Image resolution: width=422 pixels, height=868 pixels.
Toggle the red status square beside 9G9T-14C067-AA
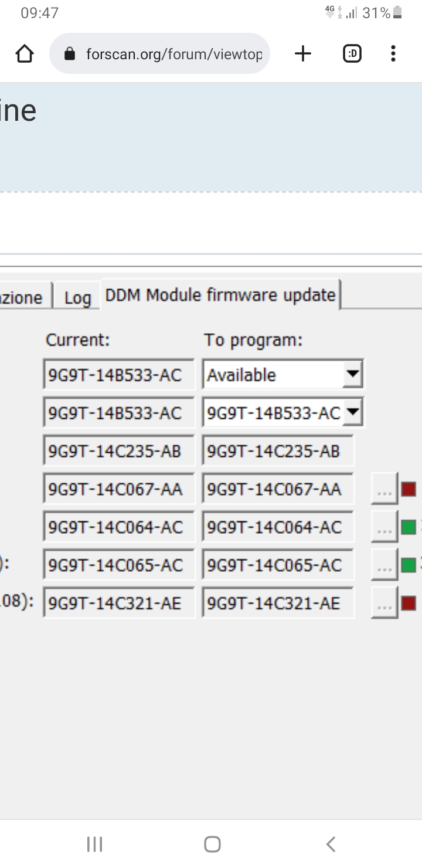click(409, 488)
